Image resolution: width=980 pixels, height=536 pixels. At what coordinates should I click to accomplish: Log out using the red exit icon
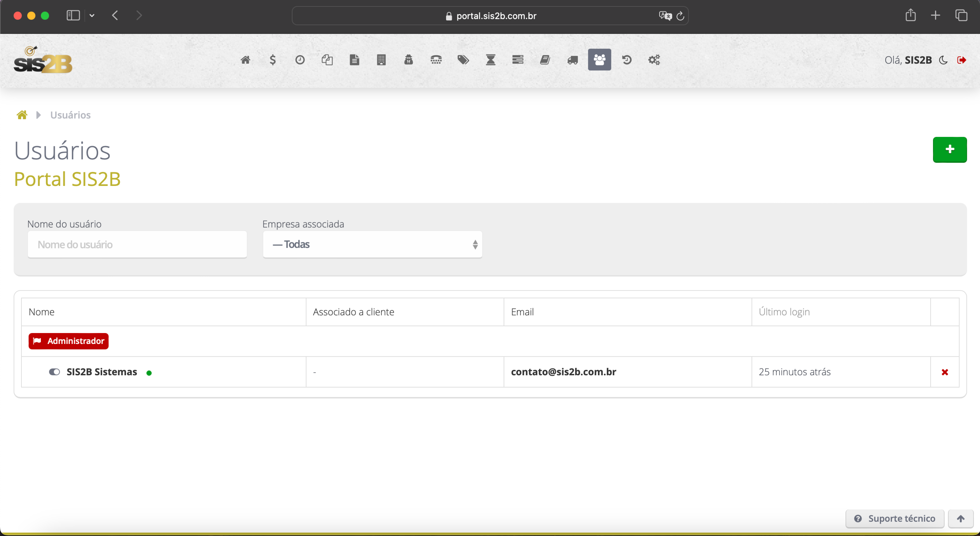click(x=961, y=60)
